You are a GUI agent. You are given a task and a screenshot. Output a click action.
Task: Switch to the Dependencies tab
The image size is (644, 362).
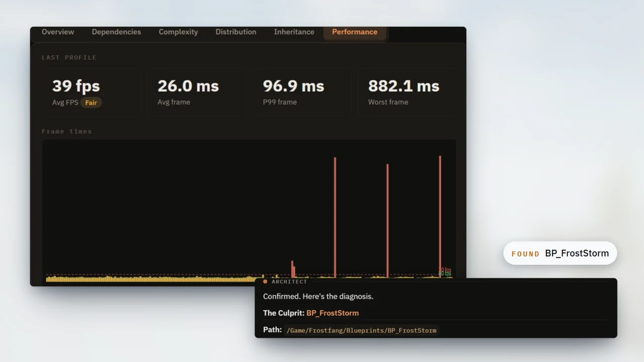116,32
